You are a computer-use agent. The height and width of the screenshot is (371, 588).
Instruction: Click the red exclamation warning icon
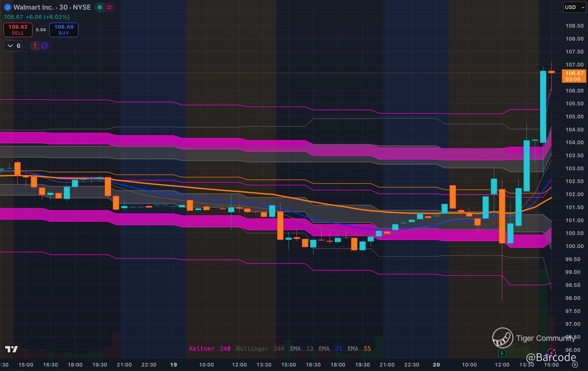coord(35,46)
